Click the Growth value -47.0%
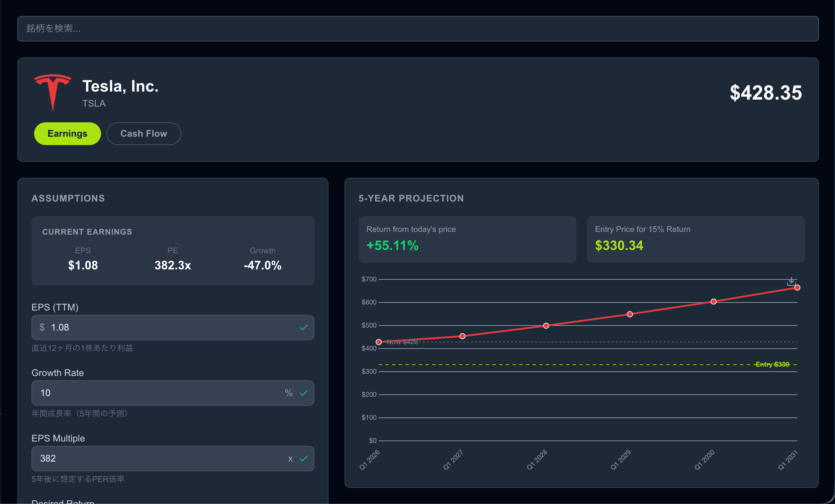Screen dimensions: 835x504 tap(263, 265)
